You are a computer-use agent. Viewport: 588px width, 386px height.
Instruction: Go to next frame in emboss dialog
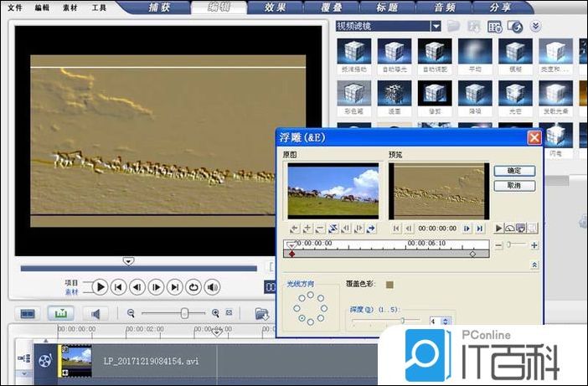point(467,228)
